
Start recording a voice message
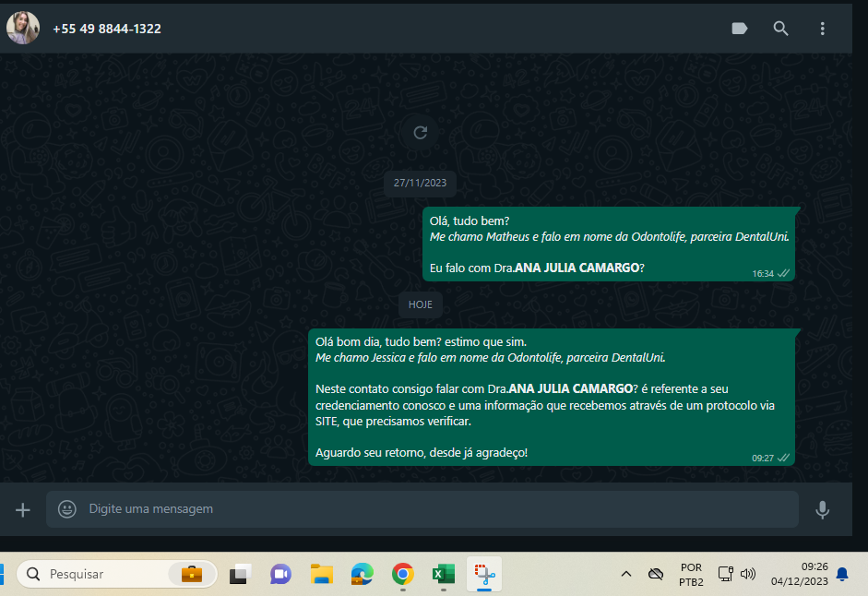[823, 509]
